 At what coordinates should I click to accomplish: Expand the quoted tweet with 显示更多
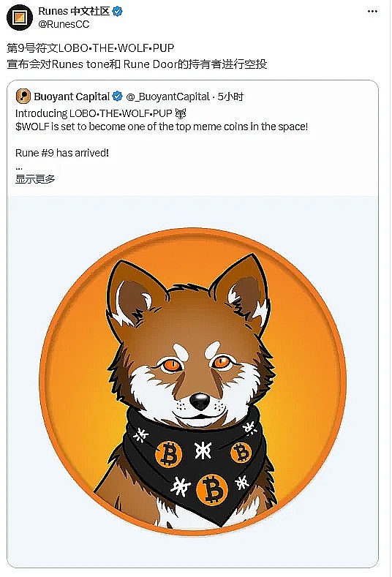(x=35, y=179)
